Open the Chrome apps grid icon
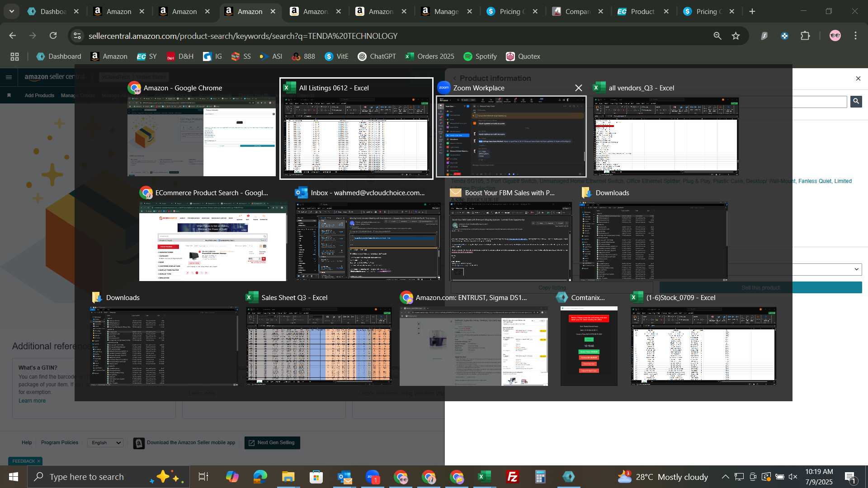 point(14,56)
